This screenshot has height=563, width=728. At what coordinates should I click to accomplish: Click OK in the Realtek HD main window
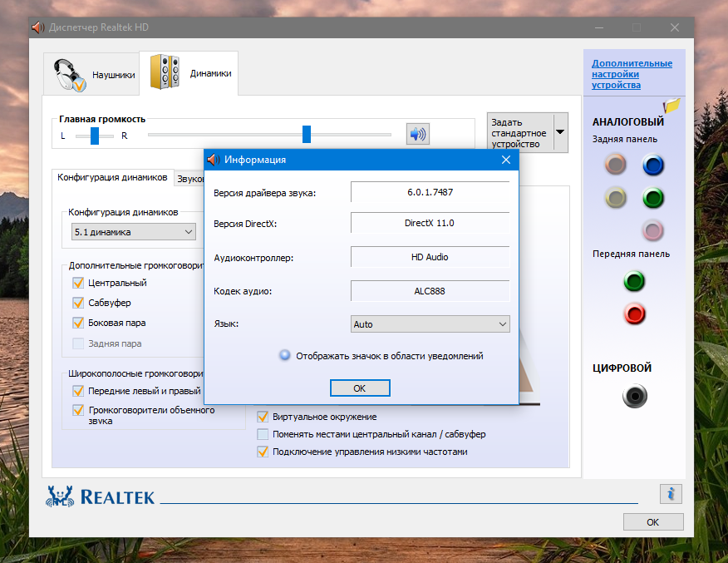652,522
